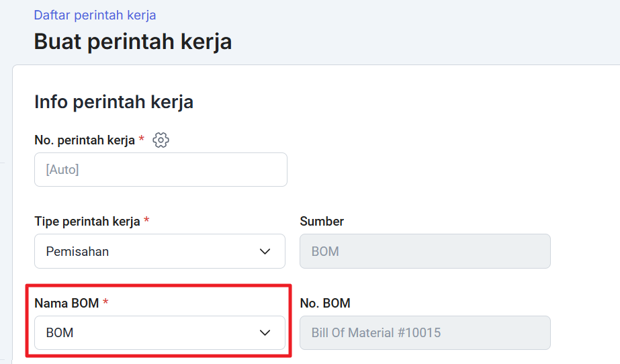Click the red asterisk beside No. perintah kerja

(141, 138)
